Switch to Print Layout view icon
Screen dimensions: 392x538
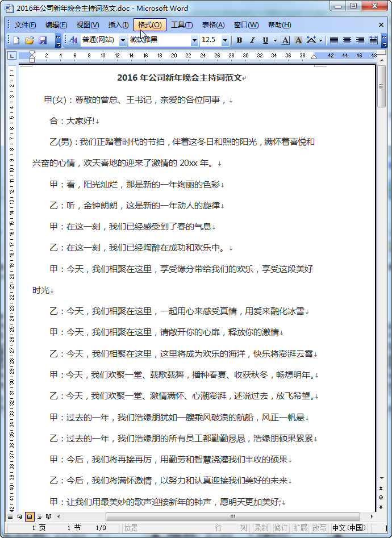tap(30, 516)
